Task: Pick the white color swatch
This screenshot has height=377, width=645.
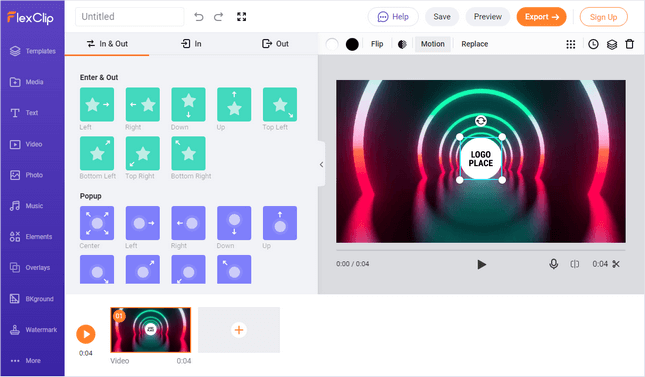Action: point(332,44)
